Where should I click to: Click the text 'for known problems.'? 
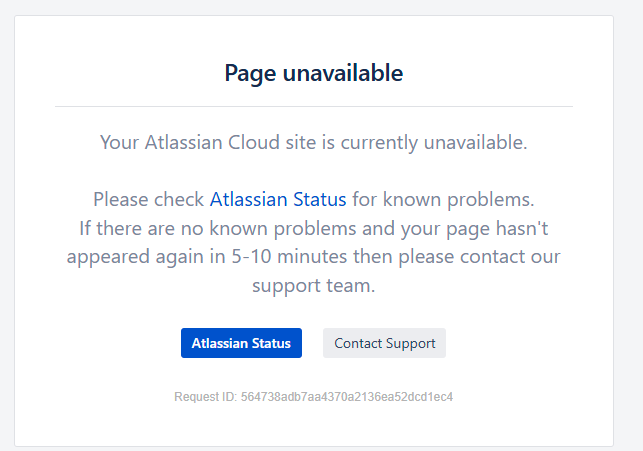(x=443, y=200)
